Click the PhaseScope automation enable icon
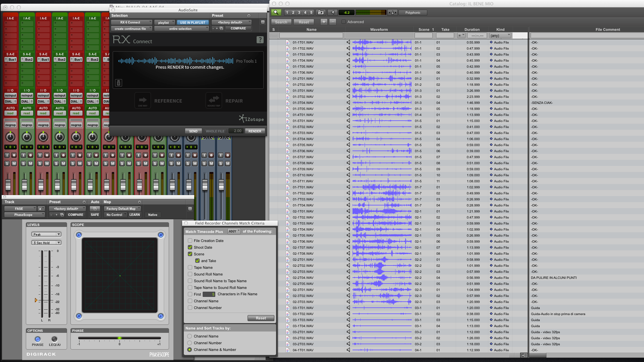The image size is (644, 362). [95, 208]
